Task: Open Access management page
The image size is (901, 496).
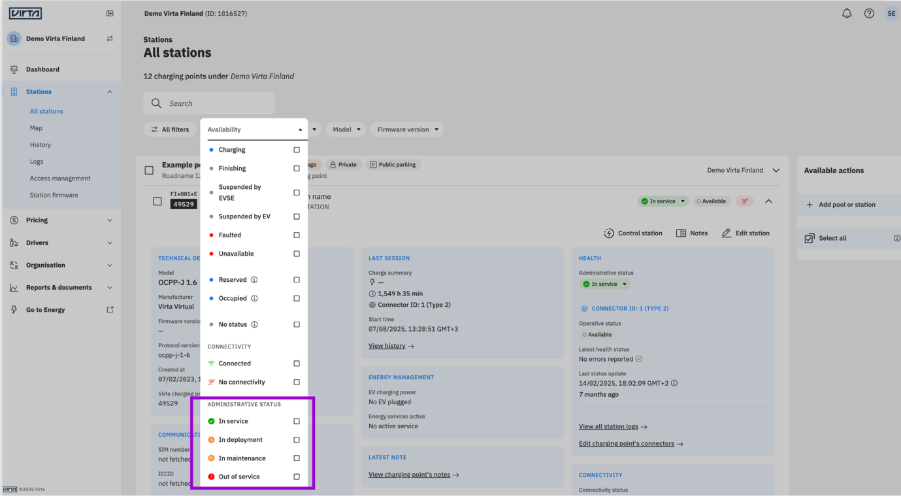Action: [60, 178]
